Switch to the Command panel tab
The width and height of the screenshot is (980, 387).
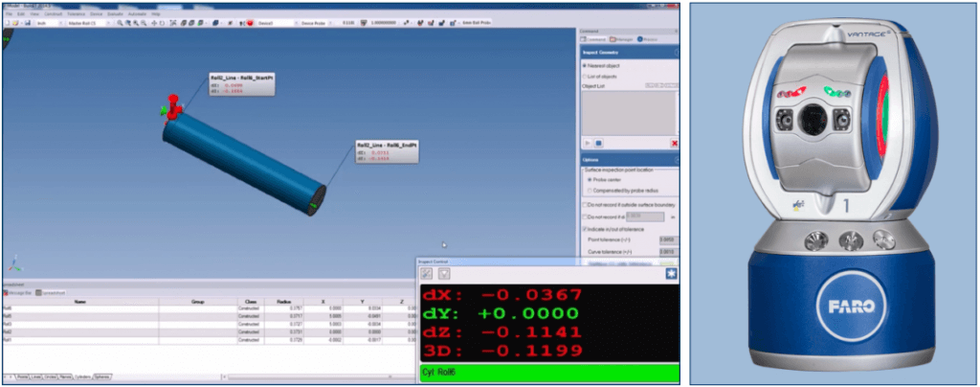(592, 39)
